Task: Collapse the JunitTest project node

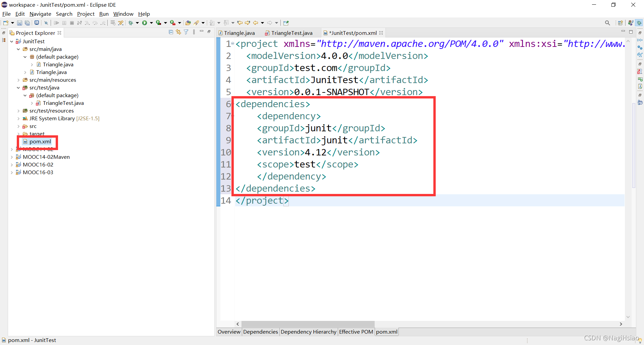Action: (x=12, y=42)
